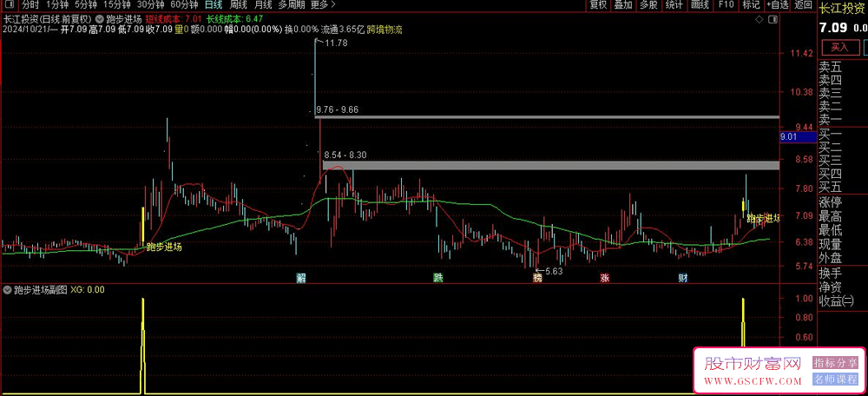868x396 pixels.
Task: Click the 榜 event marker
Action: tap(536, 278)
